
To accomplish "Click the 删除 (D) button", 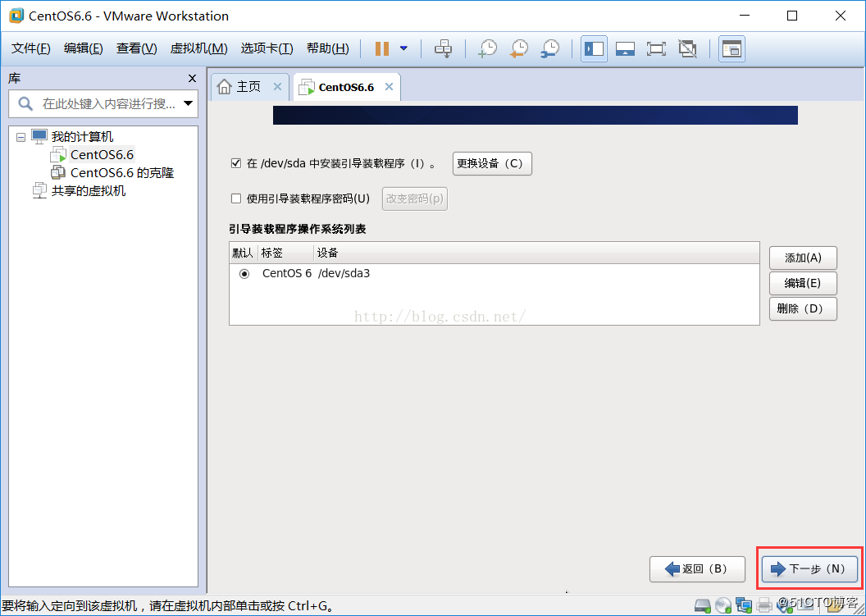I will pos(803,309).
